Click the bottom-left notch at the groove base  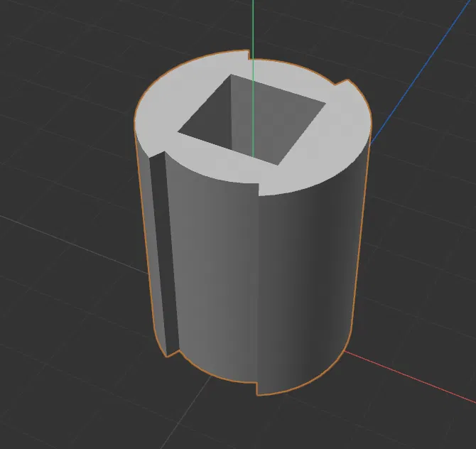tap(173, 353)
